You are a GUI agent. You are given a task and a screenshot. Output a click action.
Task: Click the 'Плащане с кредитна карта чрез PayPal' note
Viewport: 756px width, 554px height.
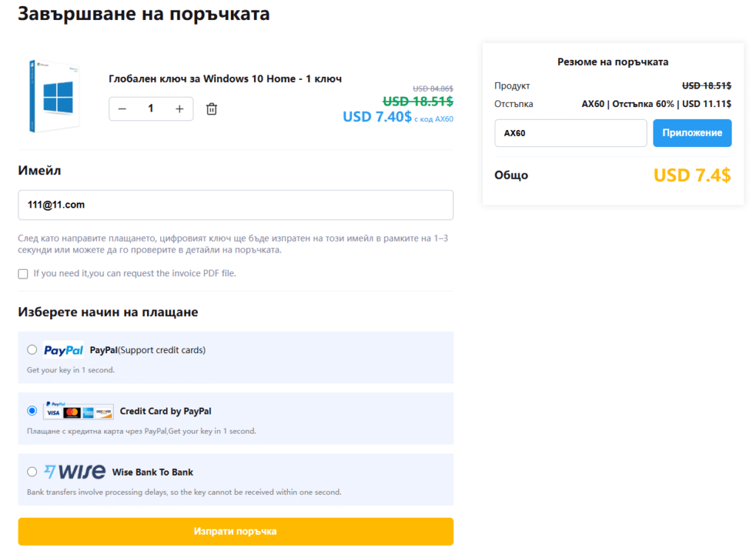tap(141, 431)
